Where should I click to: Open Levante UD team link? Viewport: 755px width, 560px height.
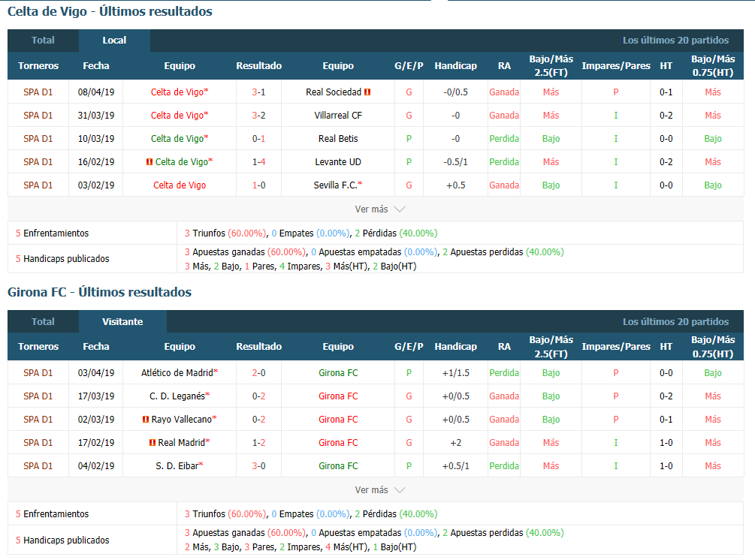click(338, 162)
